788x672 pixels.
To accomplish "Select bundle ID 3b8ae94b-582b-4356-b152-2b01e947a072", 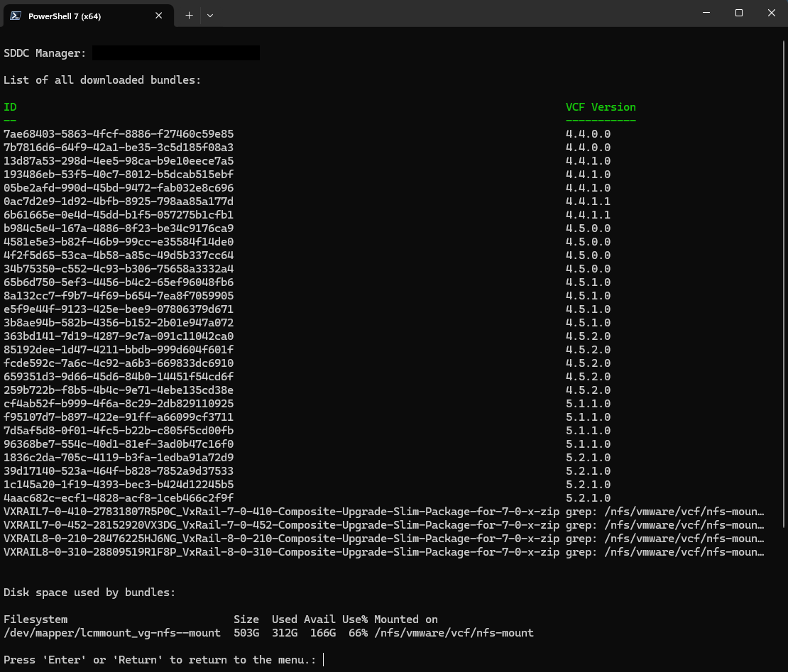I will (119, 323).
